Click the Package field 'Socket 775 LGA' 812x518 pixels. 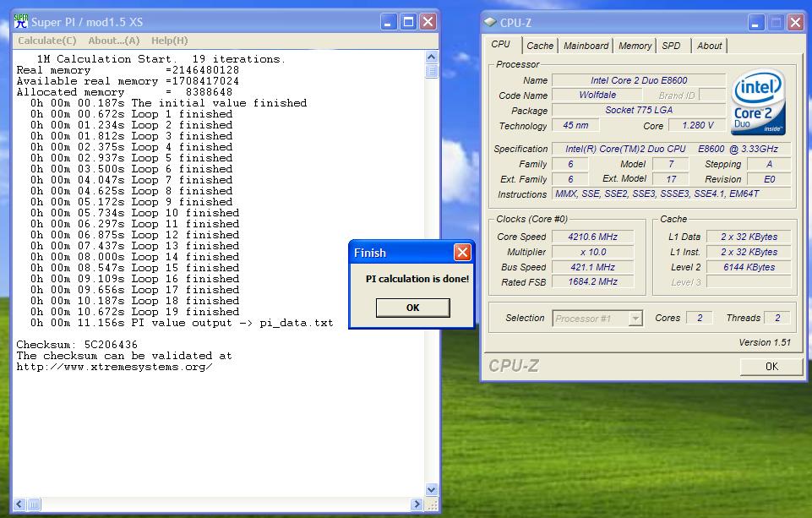click(x=639, y=110)
